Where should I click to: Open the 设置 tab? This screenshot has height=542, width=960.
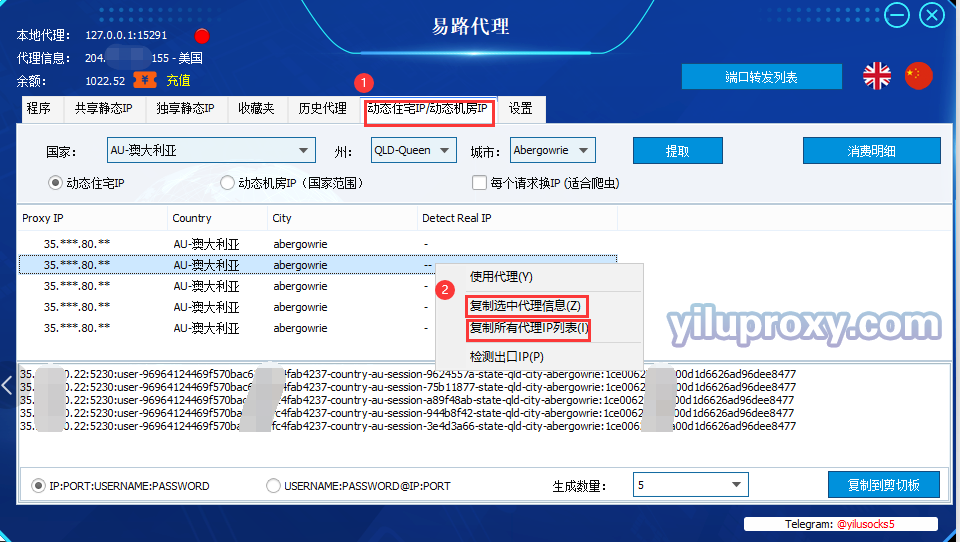point(520,109)
